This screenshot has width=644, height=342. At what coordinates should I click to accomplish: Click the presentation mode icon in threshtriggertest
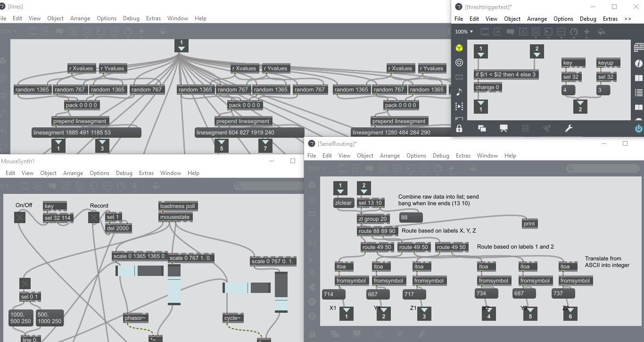504,128
